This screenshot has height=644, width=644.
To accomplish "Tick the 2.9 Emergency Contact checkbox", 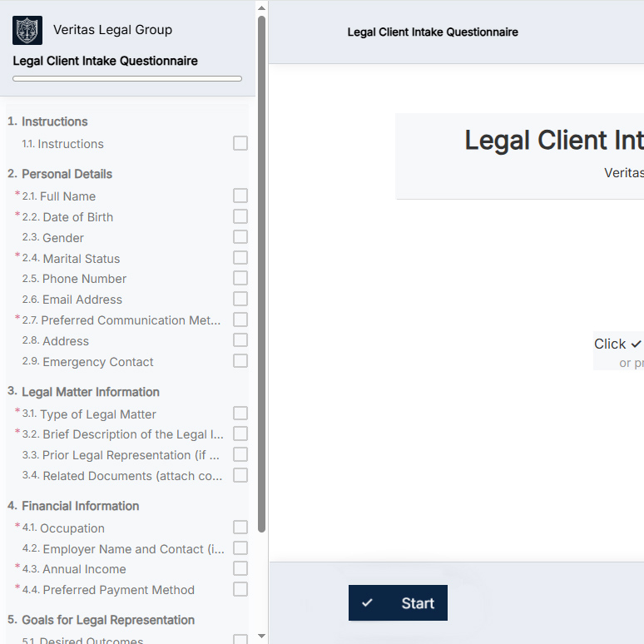I will [240, 360].
